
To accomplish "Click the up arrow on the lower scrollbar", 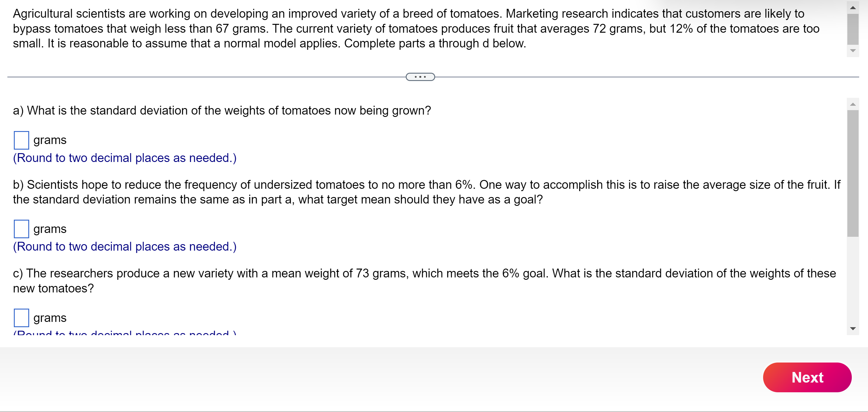I will 853,105.
